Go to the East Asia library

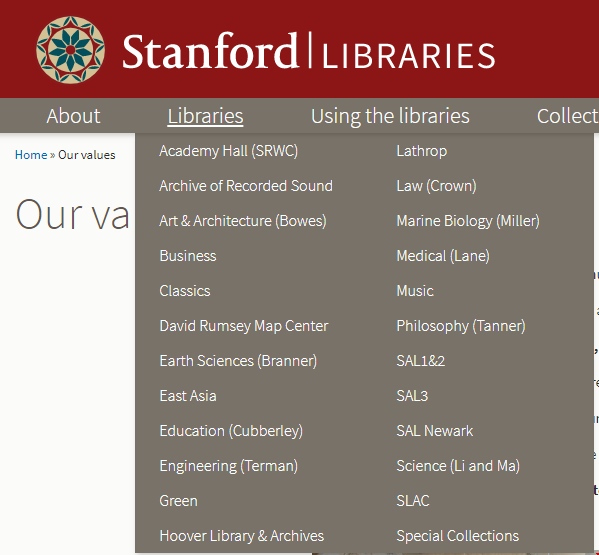point(188,396)
